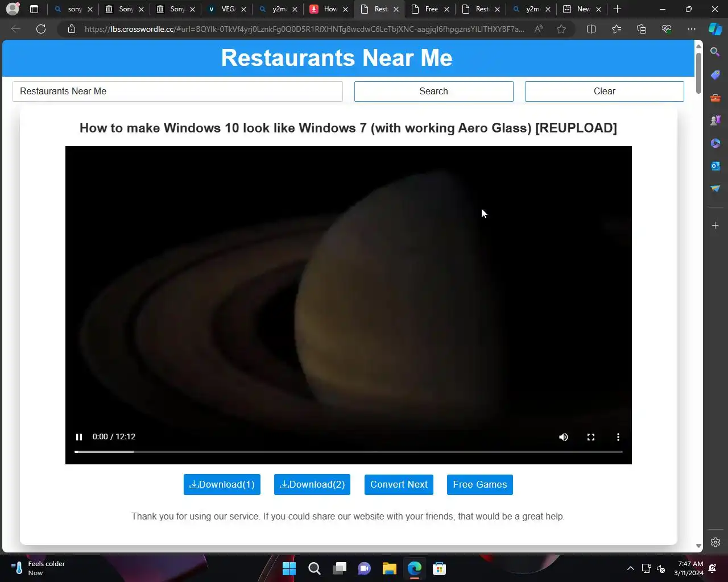
Task: Click the Free Games button
Action: [480, 485]
